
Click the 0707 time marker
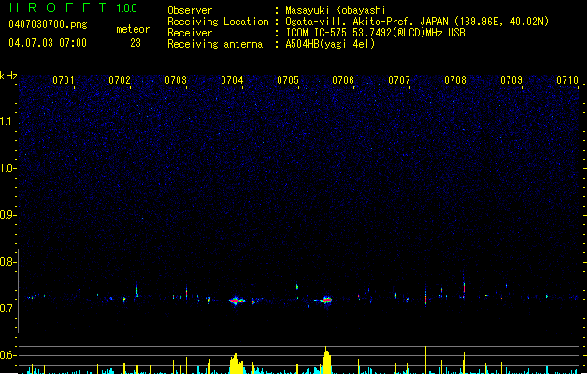(x=399, y=80)
